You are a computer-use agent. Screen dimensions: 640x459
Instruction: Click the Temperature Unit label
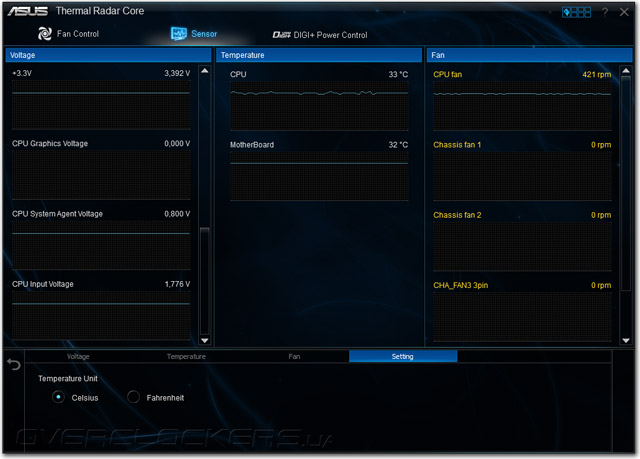point(68,379)
